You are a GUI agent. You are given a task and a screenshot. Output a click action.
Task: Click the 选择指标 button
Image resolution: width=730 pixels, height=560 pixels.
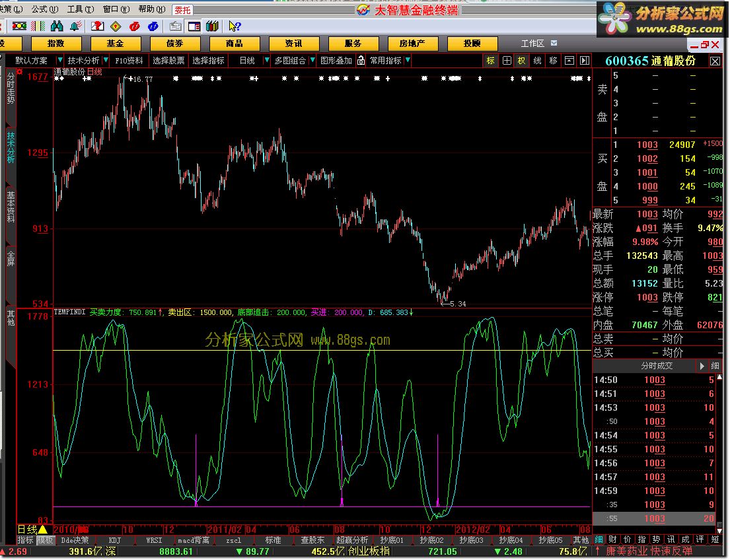coord(208,61)
